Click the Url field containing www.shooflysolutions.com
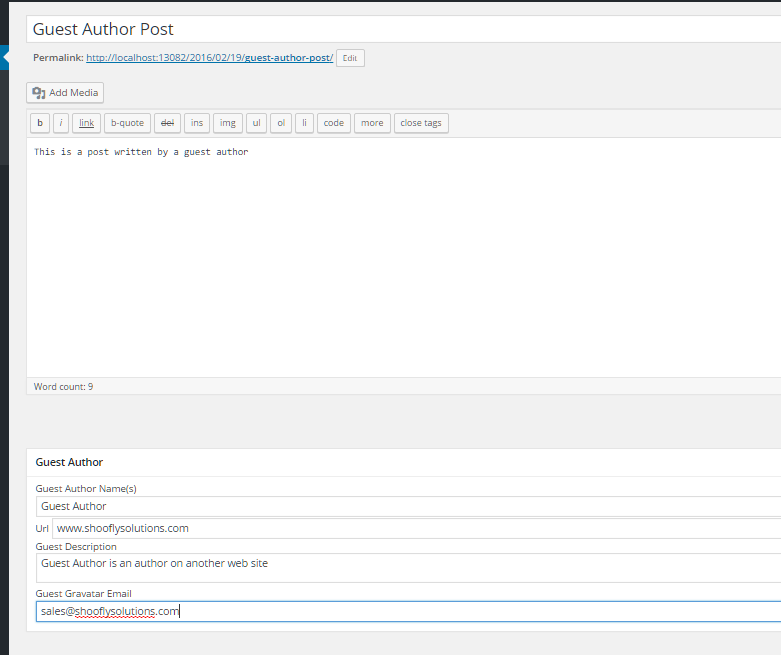The image size is (781, 655). 416,528
